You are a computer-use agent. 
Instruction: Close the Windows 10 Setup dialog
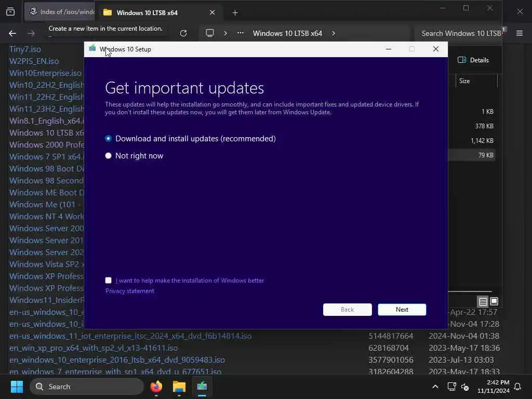pos(436,49)
